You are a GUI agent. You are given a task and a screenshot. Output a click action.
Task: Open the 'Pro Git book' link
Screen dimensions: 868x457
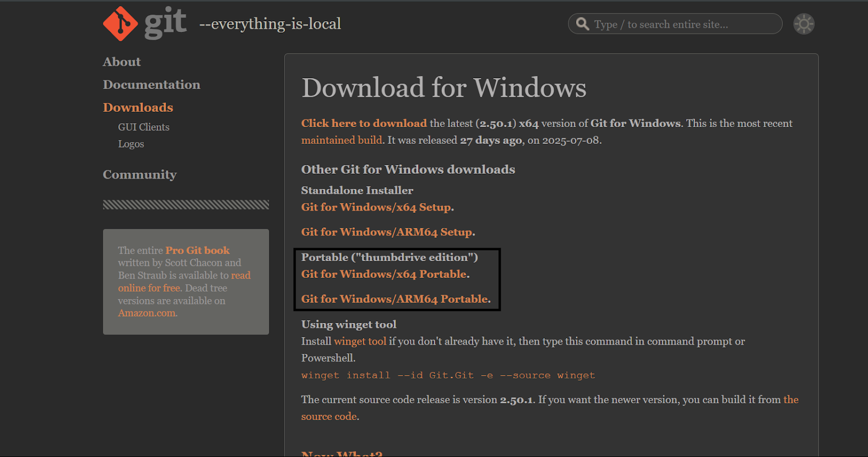tap(197, 250)
